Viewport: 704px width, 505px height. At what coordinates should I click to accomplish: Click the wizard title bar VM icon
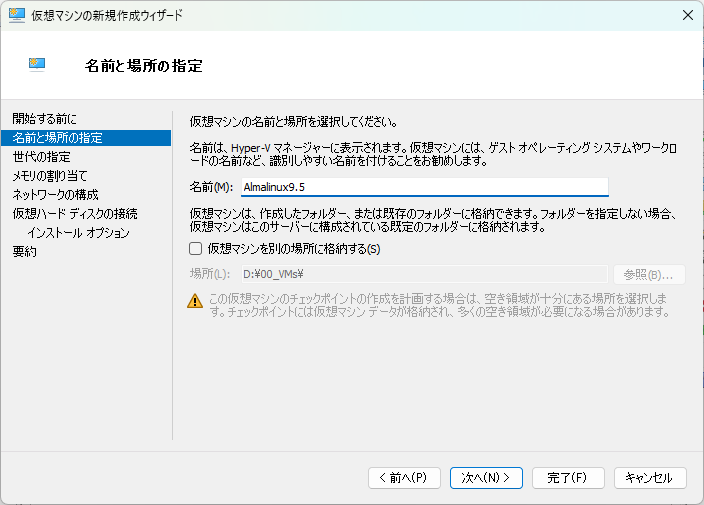pyautogui.click(x=16, y=15)
